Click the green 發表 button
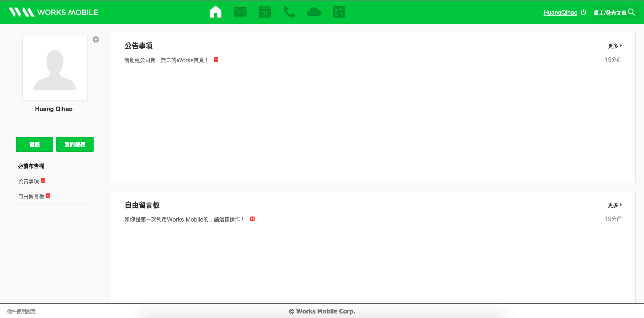The height and width of the screenshot is (318, 644). [x=35, y=144]
